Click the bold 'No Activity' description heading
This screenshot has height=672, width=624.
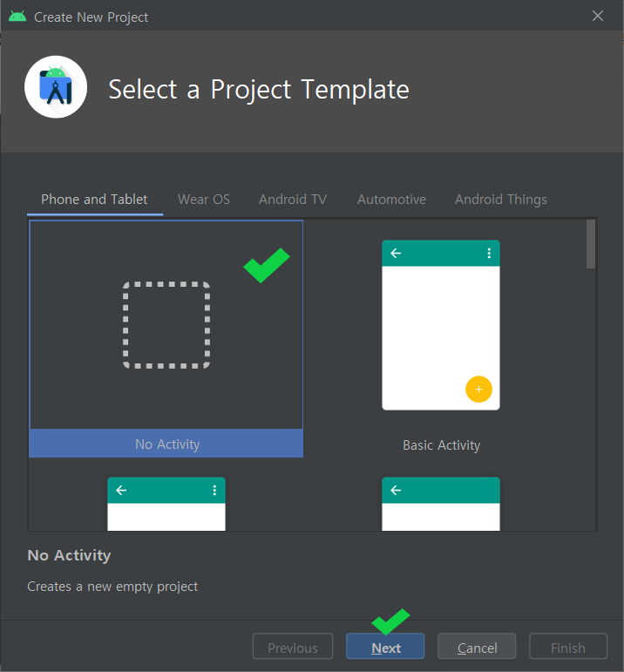click(69, 555)
